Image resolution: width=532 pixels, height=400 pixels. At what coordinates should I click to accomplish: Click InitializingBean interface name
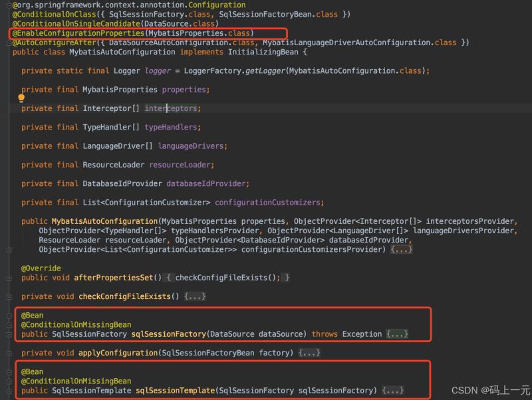click(263, 52)
